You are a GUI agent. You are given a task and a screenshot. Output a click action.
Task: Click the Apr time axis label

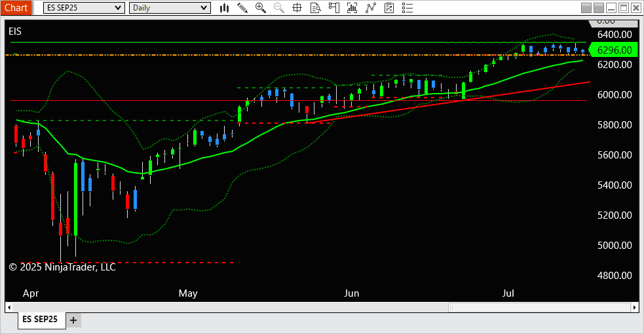point(31,293)
